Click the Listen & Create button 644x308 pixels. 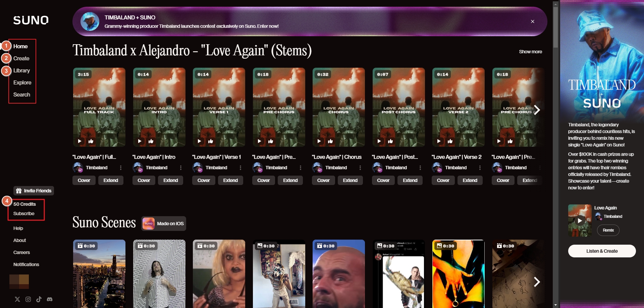602,251
